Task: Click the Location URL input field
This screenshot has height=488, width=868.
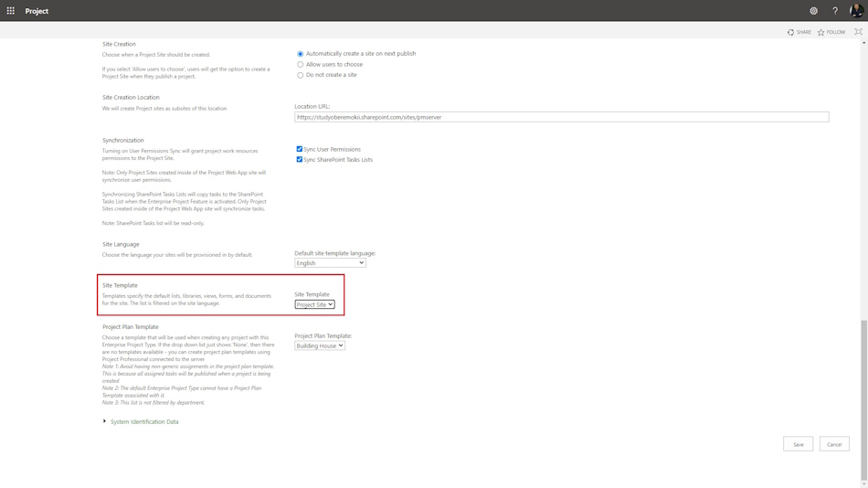Action: coord(561,117)
